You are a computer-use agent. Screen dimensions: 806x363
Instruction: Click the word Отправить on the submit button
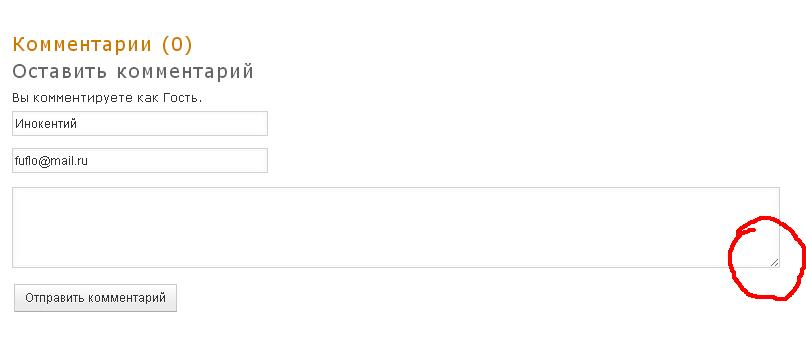[55, 298]
